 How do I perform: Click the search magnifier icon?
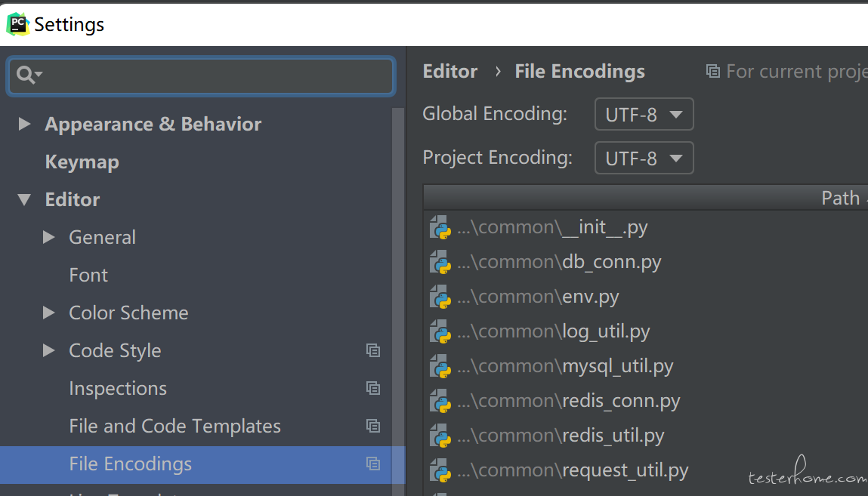click(x=26, y=74)
